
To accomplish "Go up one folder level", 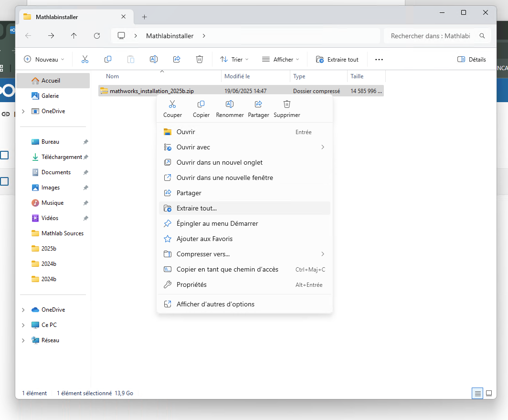I will [x=74, y=36].
